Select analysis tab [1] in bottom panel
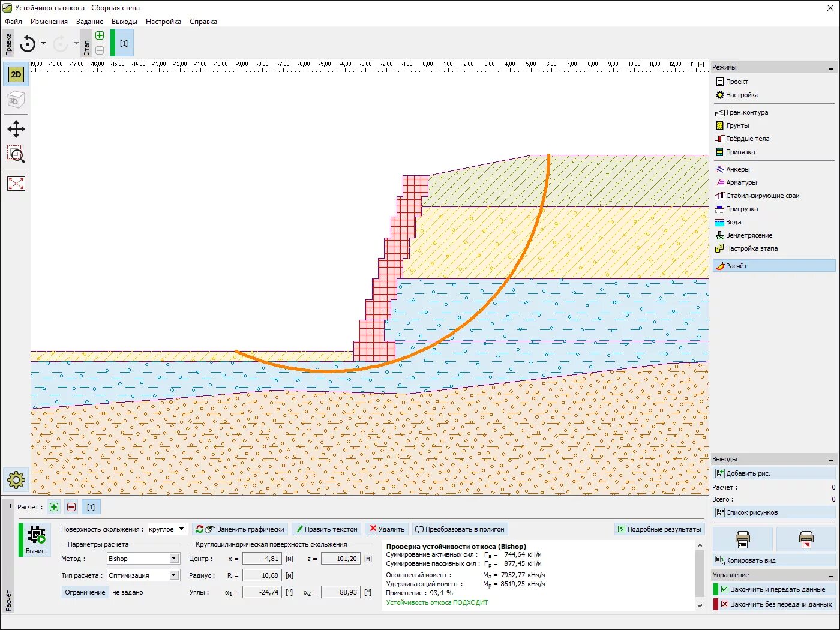The height and width of the screenshot is (630, 840). [x=91, y=507]
